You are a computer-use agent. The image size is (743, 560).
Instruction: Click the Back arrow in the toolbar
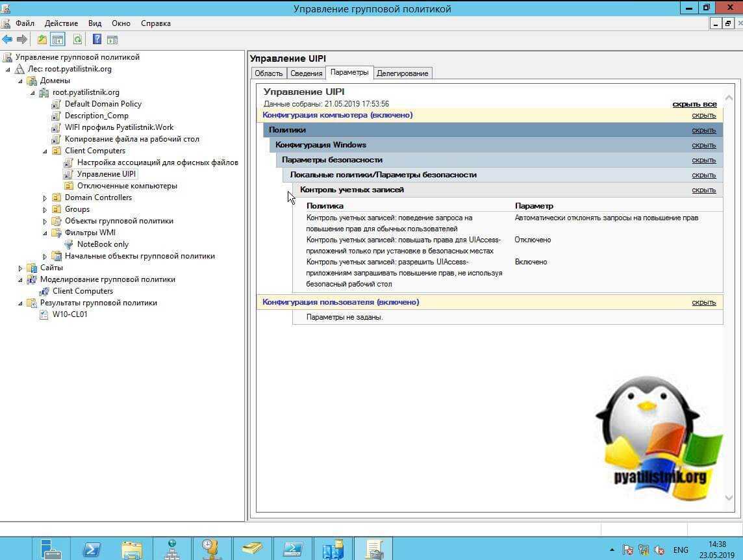coord(7,40)
